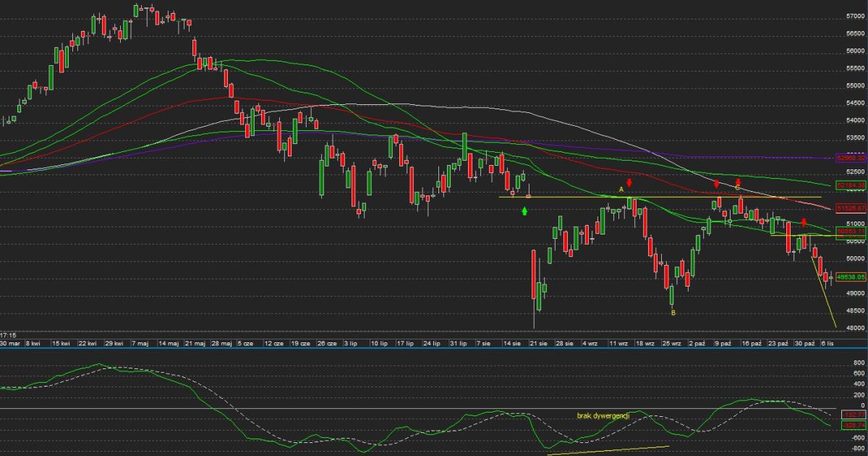The width and height of the screenshot is (868, 456).
Task: Select the green 52184.38 price tag
Action: pyautogui.click(x=851, y=185)
